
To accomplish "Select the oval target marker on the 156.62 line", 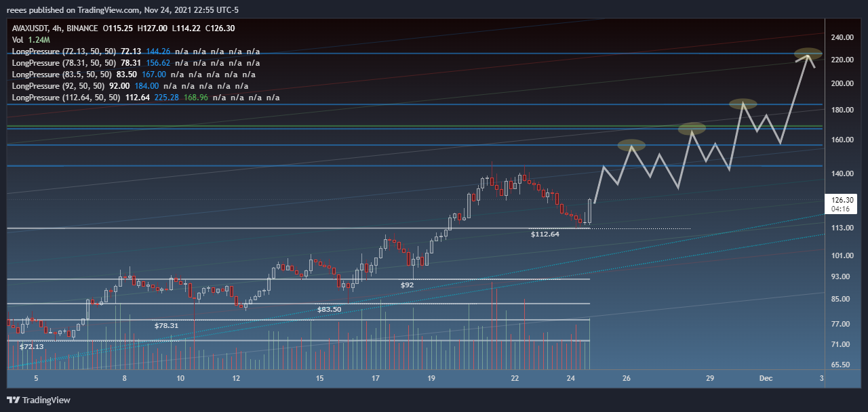I will click(631, 145).
